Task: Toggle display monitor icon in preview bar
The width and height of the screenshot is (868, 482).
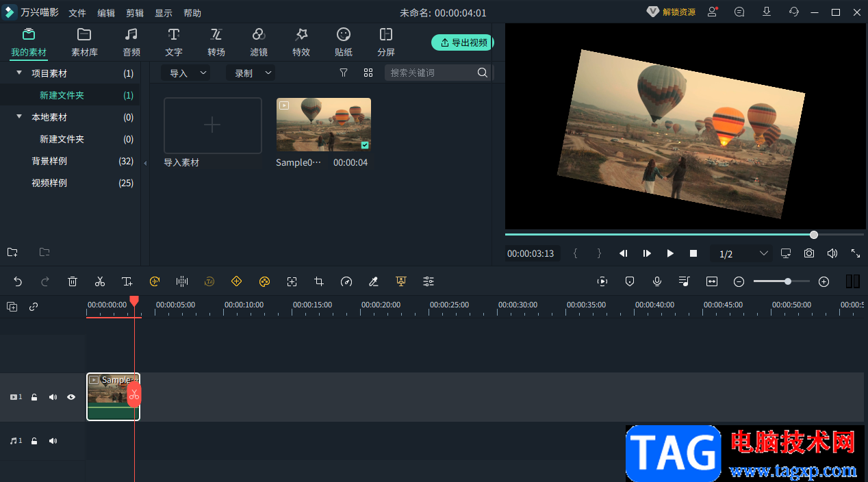Action: click(x=786, y=253)
